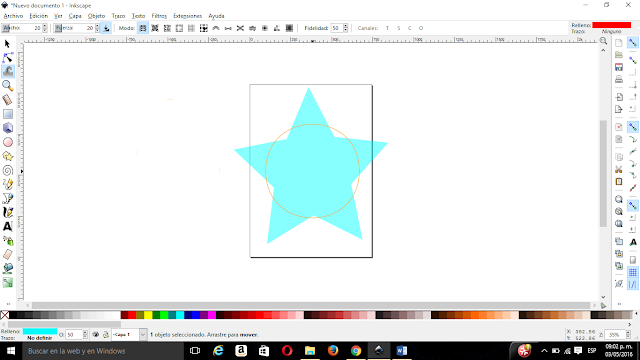
Task: Toggle channel T button
Action: [x=387, y=28]
